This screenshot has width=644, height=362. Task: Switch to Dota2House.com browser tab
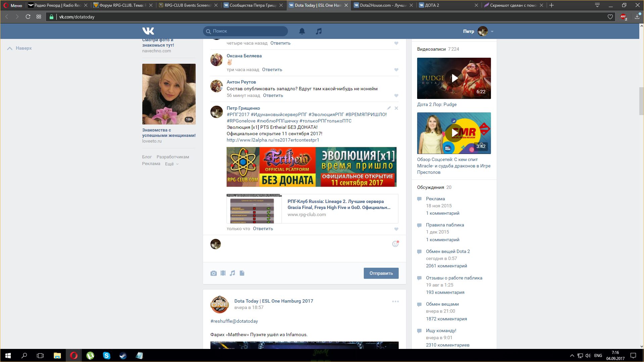(x=383, y=5)
